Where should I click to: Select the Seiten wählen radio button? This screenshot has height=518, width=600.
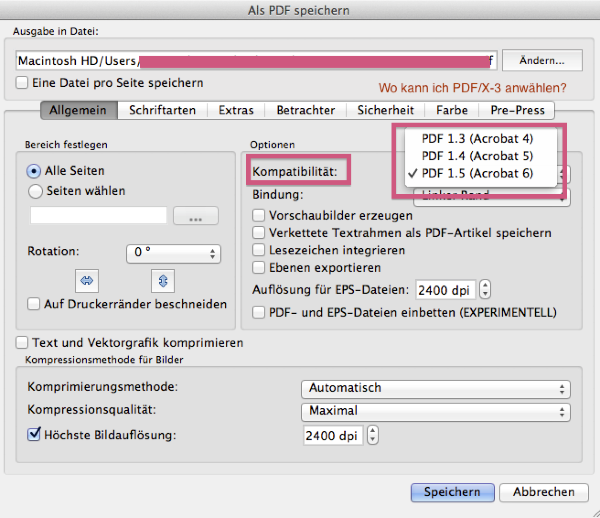tap(36, 191)
